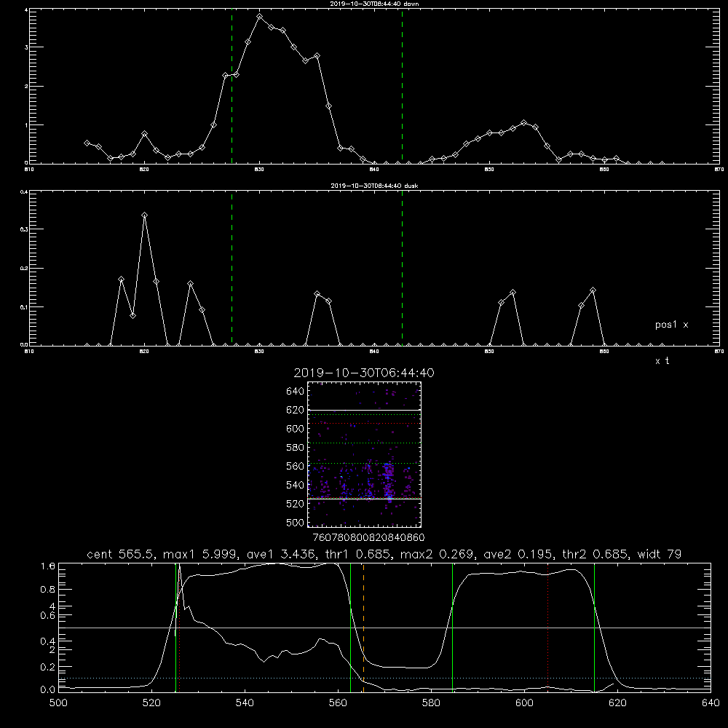Click the '580' y-axis label of the image

[296, 448]
